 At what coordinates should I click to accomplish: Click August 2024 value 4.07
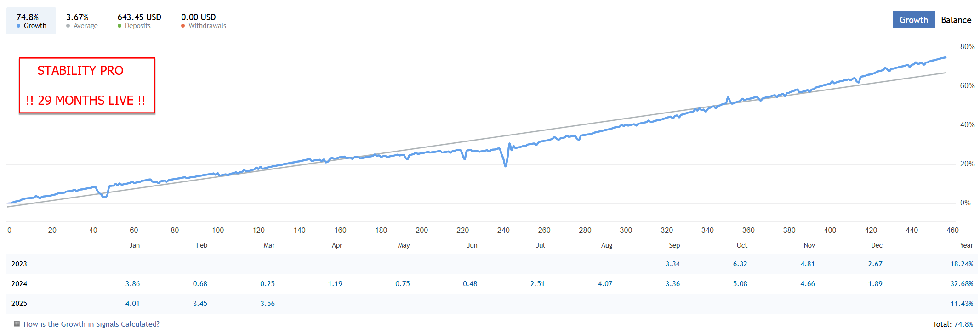pyautogui.click(x=605, y=284)
